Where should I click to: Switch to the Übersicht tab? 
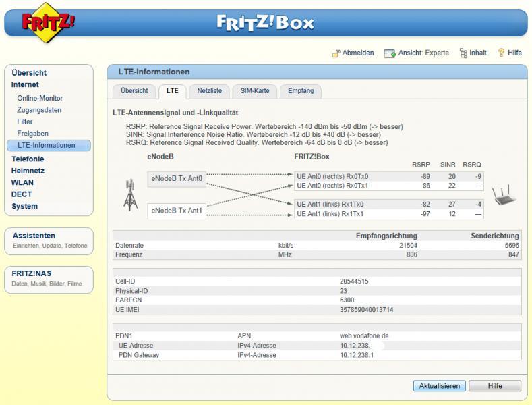point(134,91)
